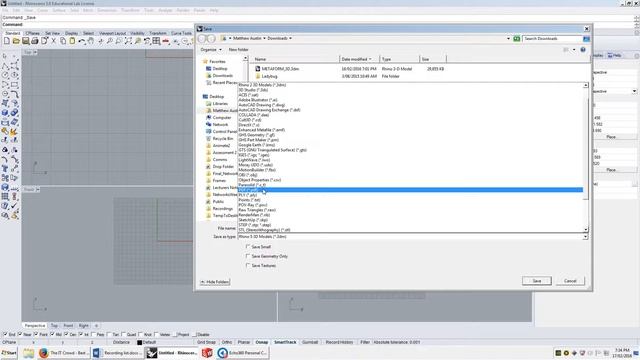Toggle the Mid osnap checkbox

click(x=52, y=334)
